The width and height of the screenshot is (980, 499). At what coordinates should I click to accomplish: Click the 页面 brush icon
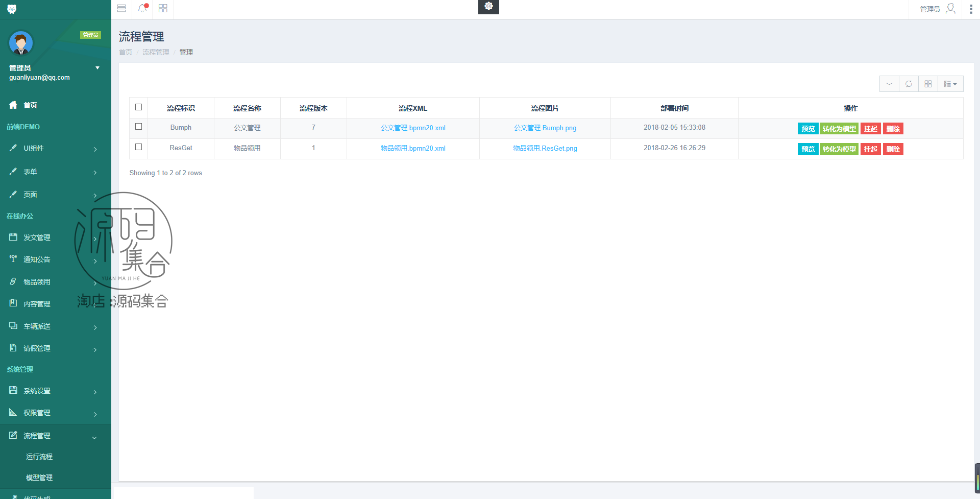[x=13, y=194]
